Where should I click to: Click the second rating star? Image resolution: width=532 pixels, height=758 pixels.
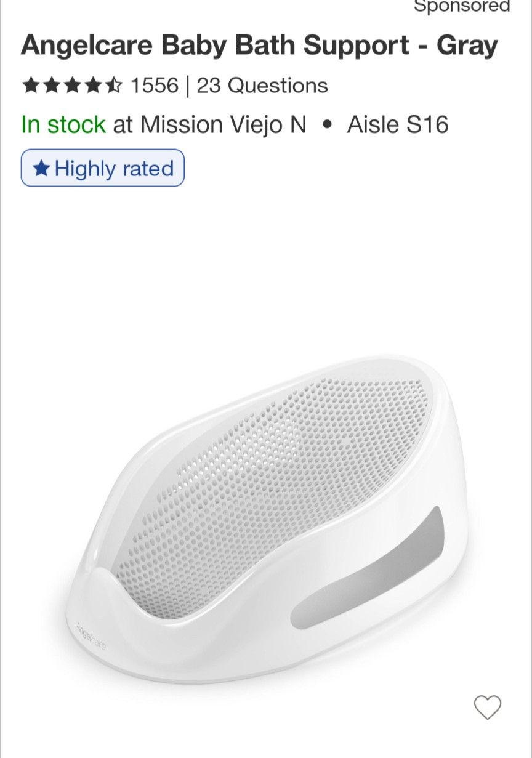[x=50, y=86]
